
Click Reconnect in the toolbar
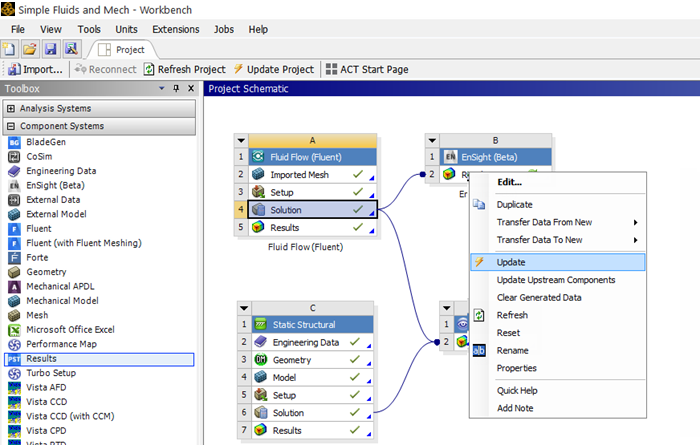[x=105, y=69]
